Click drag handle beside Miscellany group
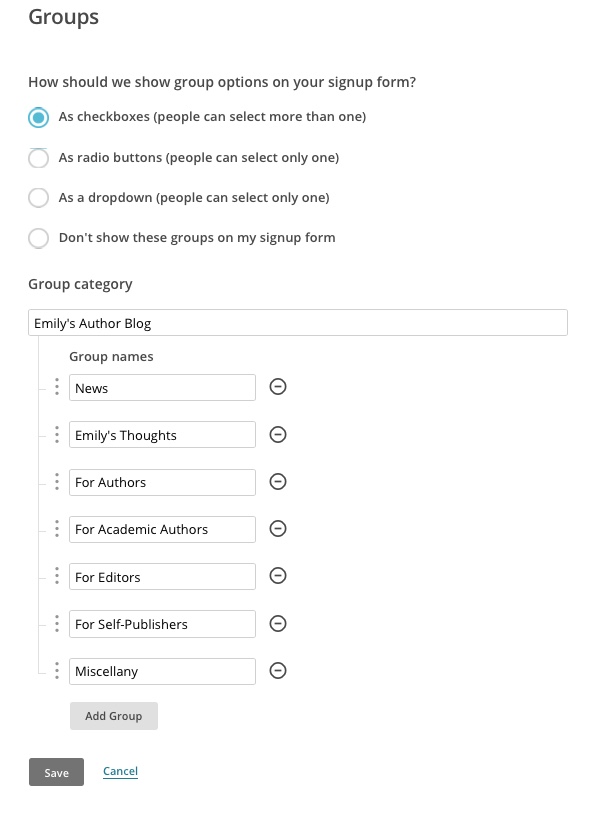The image size is (614, 818). pyautogui.click(x=57, y=671)
